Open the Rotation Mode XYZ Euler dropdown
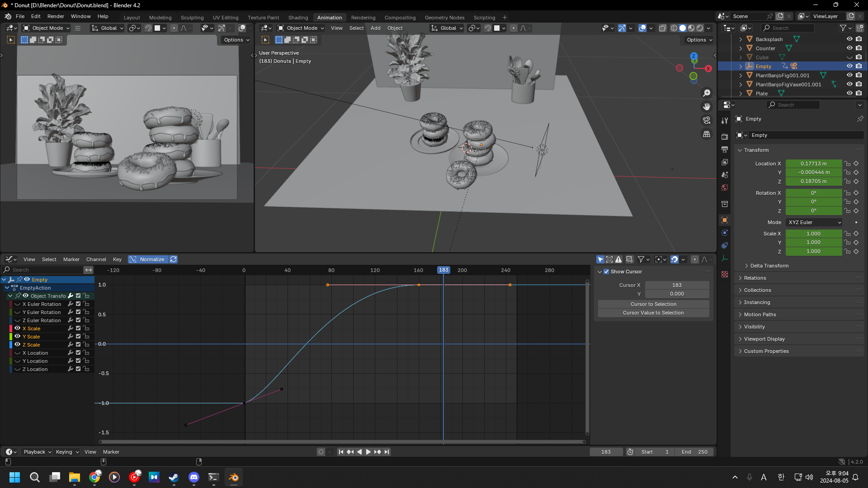Image resolution: width=868 pixels, height=488 pixels. coord(814,222)
